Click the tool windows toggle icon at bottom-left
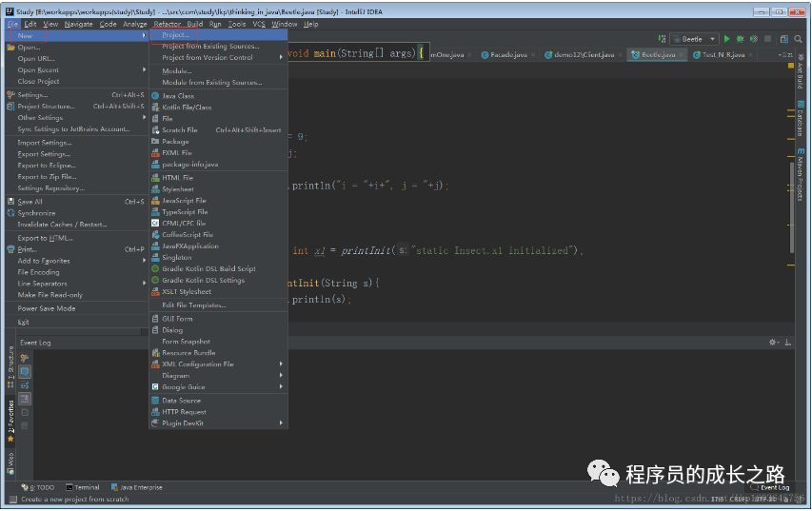812x511 pixels. pyautogui.click(x=12, y=499)
